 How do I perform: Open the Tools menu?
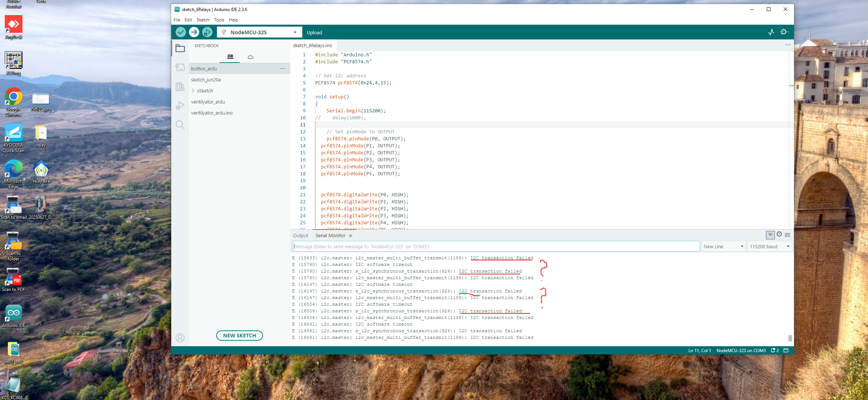tap(219, 20)
